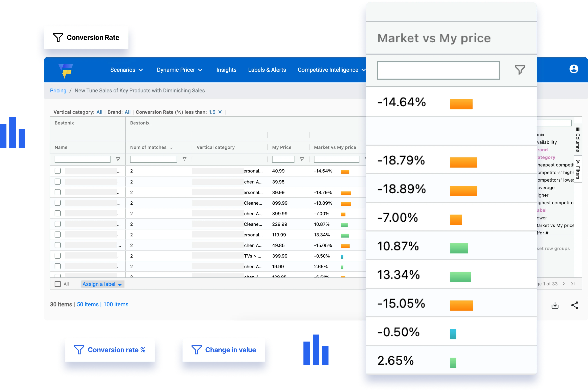Click the Pricing breadcrumb link

point(58,91)
